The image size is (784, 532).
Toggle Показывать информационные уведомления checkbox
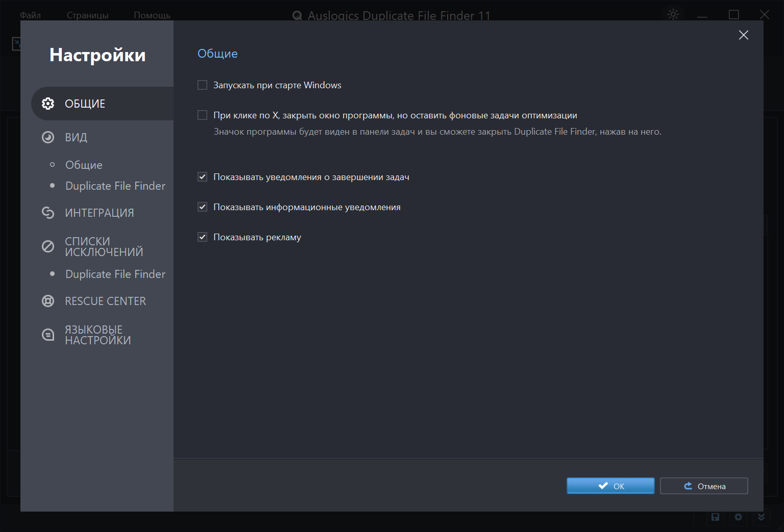pyautogui.click(x=203, y=207)
